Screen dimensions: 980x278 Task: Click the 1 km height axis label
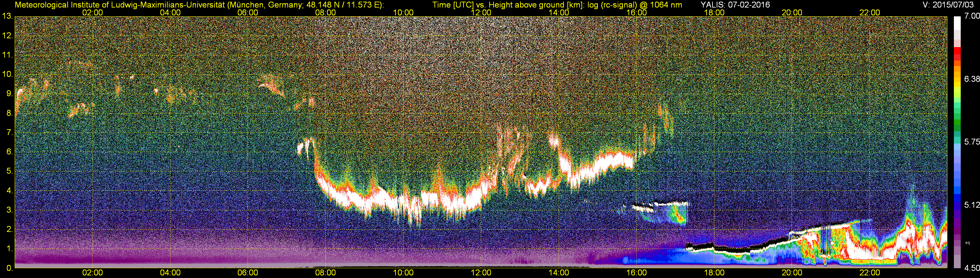pos(9,249)
